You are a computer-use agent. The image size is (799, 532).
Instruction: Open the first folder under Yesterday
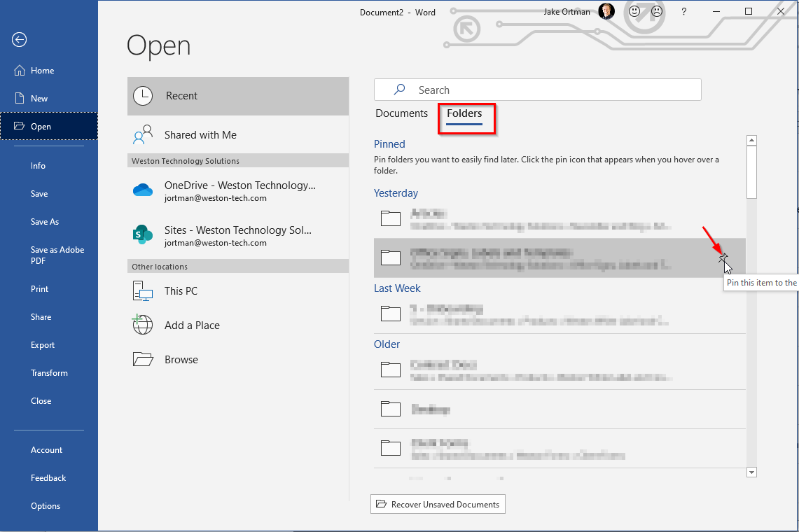560,219
